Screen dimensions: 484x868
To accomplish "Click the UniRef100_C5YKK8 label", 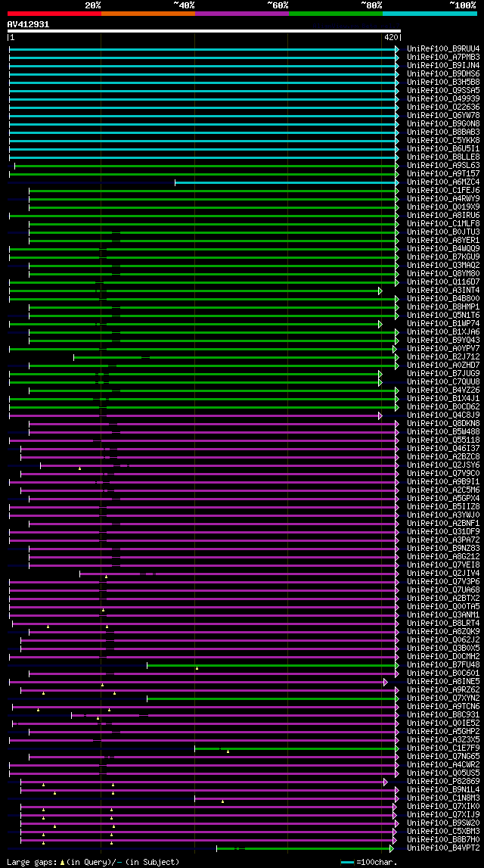I will click(443, 140).
